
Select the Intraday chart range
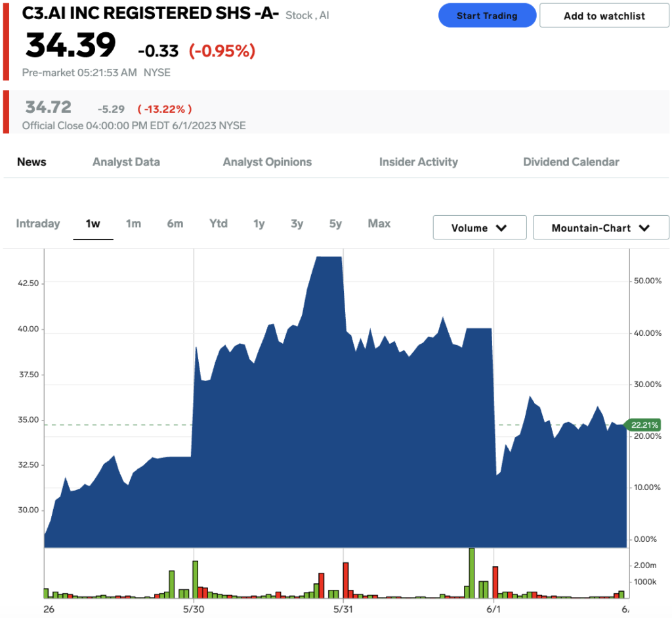pyautogui.click(x=38, y=223)
